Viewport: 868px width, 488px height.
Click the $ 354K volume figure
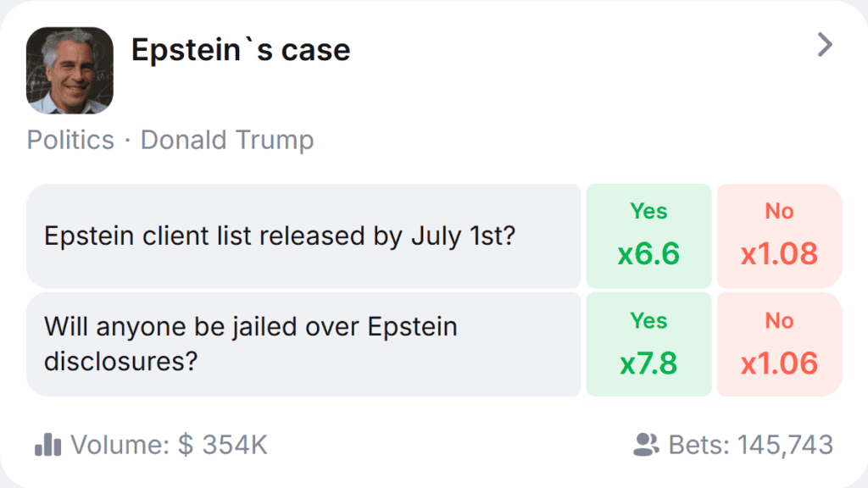[223, 445]
